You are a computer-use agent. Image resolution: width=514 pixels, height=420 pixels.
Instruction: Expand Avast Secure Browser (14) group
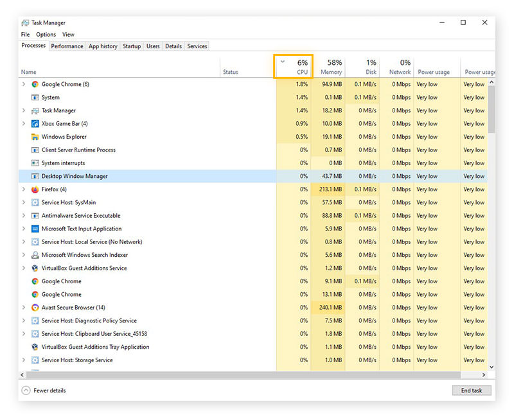click(x=24, y=308)
